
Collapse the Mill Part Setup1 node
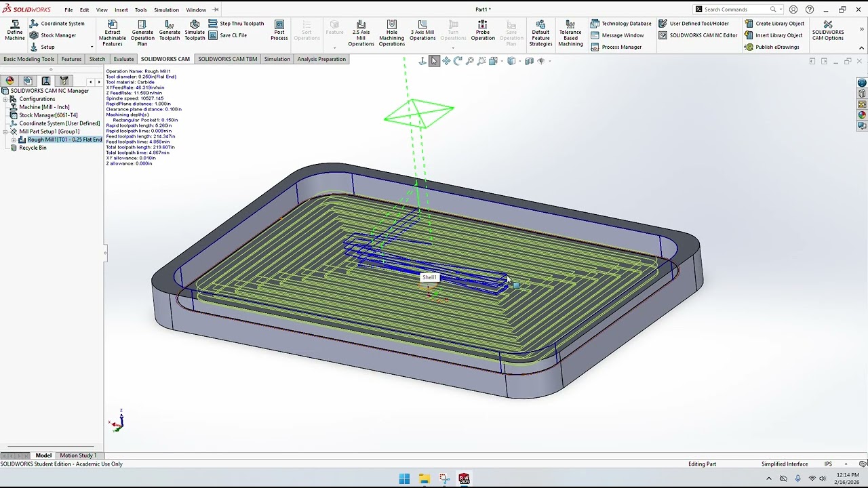[5, 131]
